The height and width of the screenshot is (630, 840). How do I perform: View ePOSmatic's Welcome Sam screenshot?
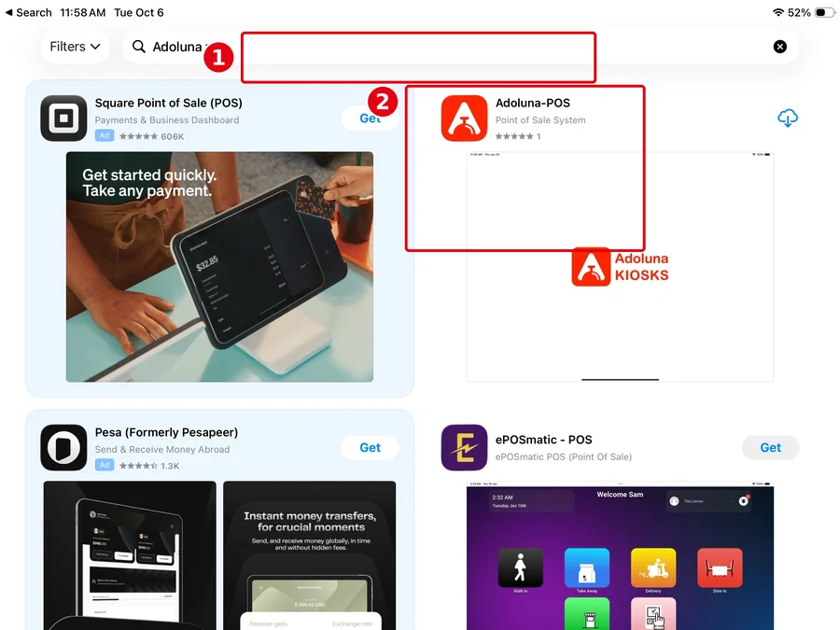pyautogui.click(x=620, y=555)
